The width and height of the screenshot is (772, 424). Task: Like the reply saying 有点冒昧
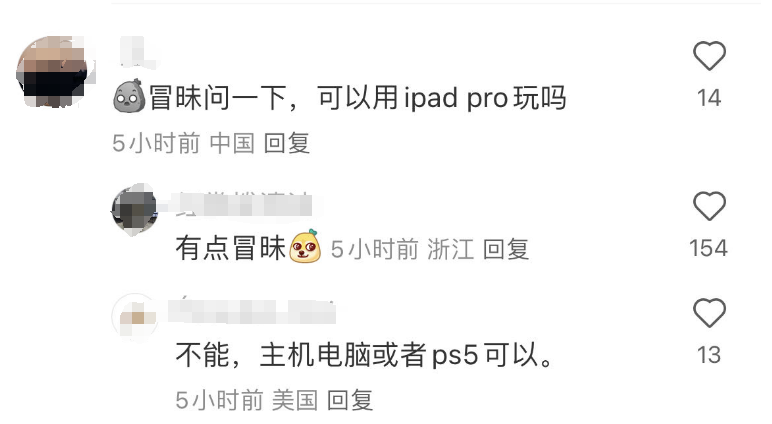pyautogui.click(x=709, y=206)
